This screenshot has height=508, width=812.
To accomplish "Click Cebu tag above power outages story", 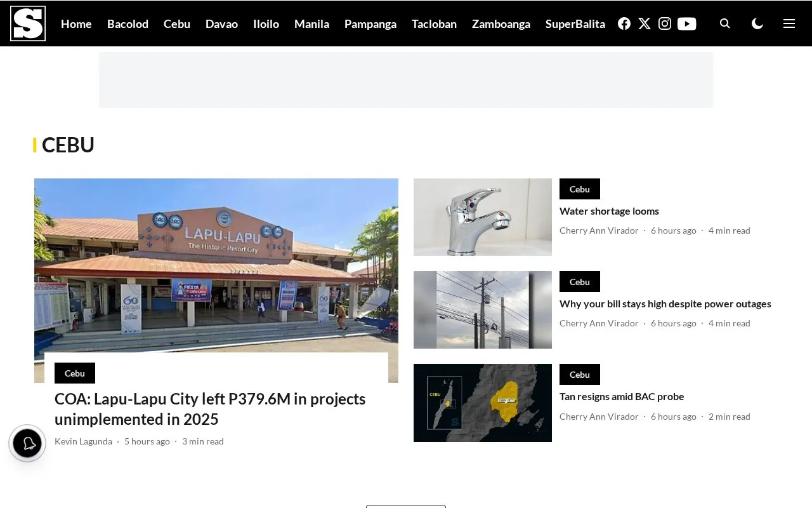I will [580, 282].
